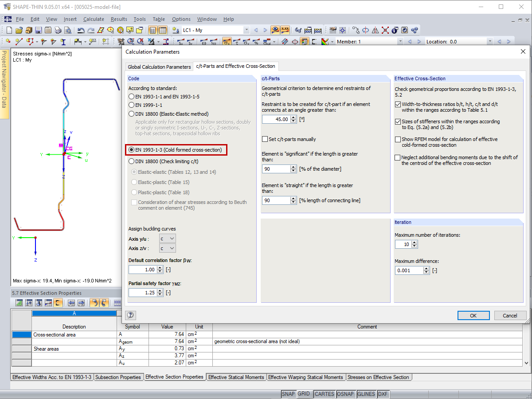Open the filing cabinet icon in the toolbar
Screen dimensions: 532x399
tap(29, 30)
